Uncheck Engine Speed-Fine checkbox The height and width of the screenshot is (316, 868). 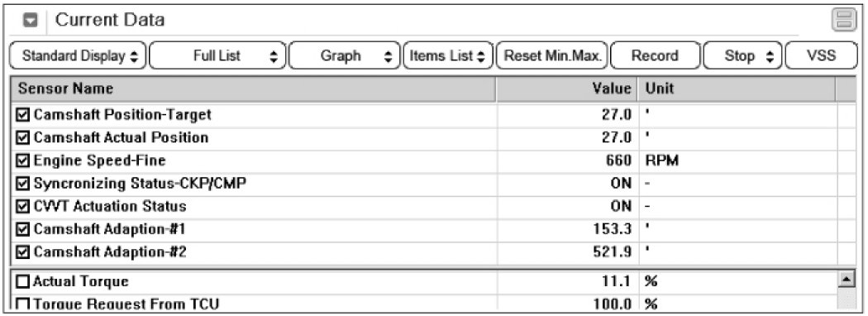(x=23, y=160)
